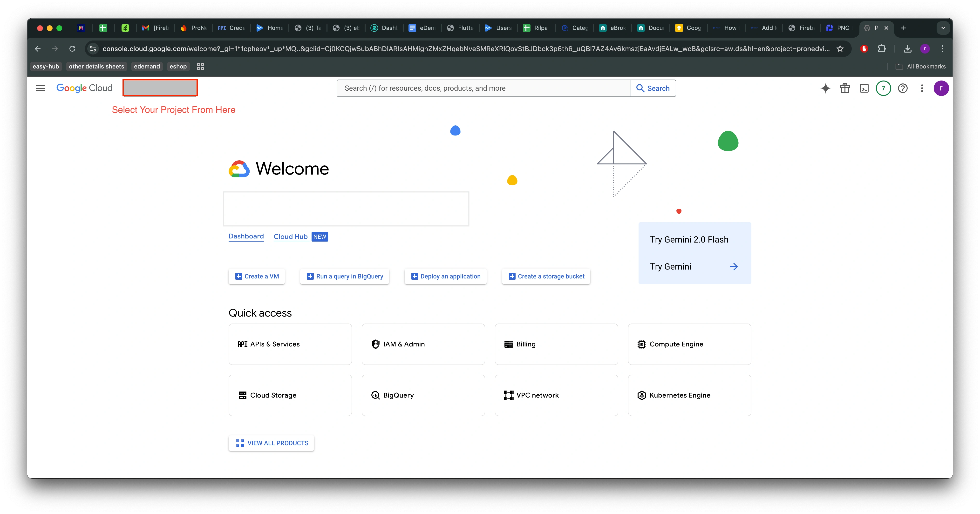Image resolution: width=980 pixels, height=514 pixels.
Task: Open Chrome extensions puzzle icon
Action: pos(881,49)
